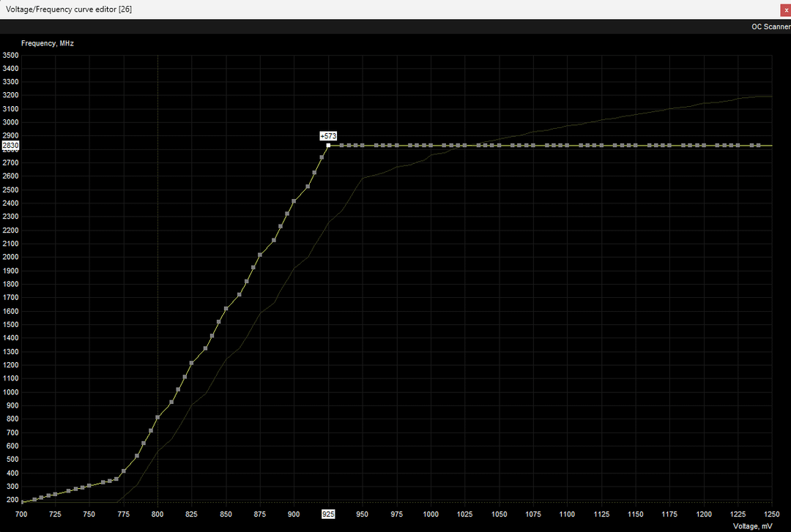Pick the curve point at 825 mV

pos(192,363)
